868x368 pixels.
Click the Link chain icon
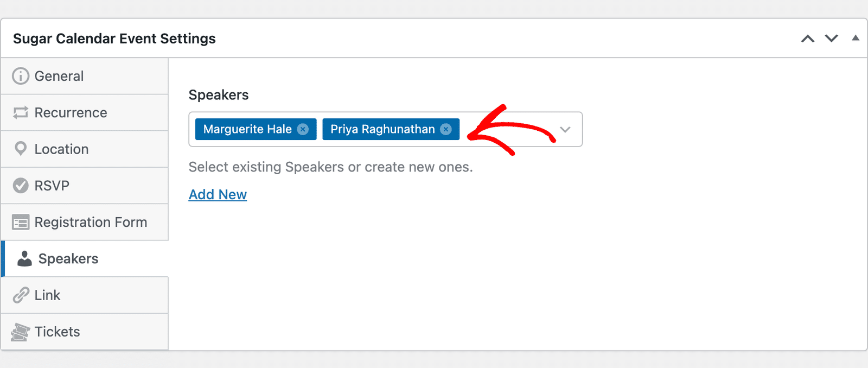[21, 295]
